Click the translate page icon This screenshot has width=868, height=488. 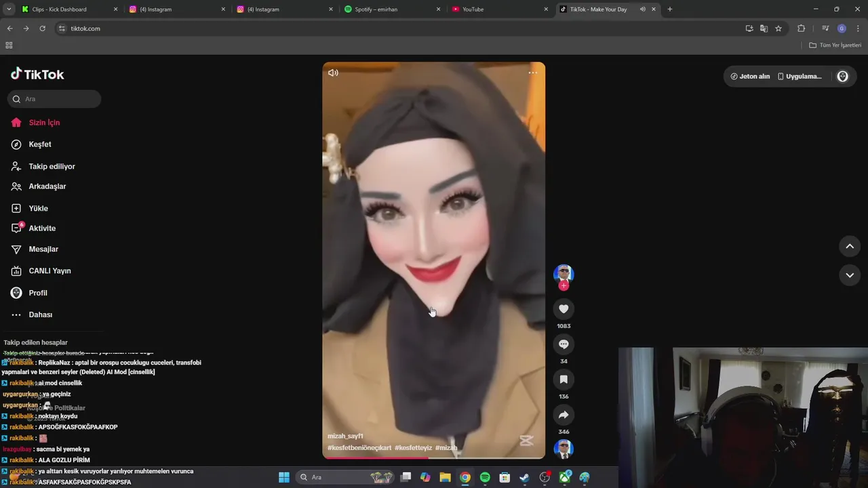coord(764,28)
